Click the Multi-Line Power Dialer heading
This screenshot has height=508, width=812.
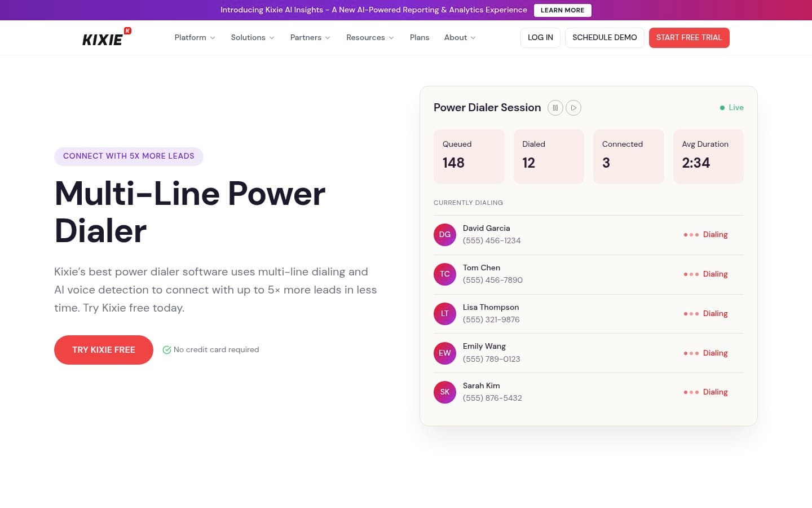(190, 212)
